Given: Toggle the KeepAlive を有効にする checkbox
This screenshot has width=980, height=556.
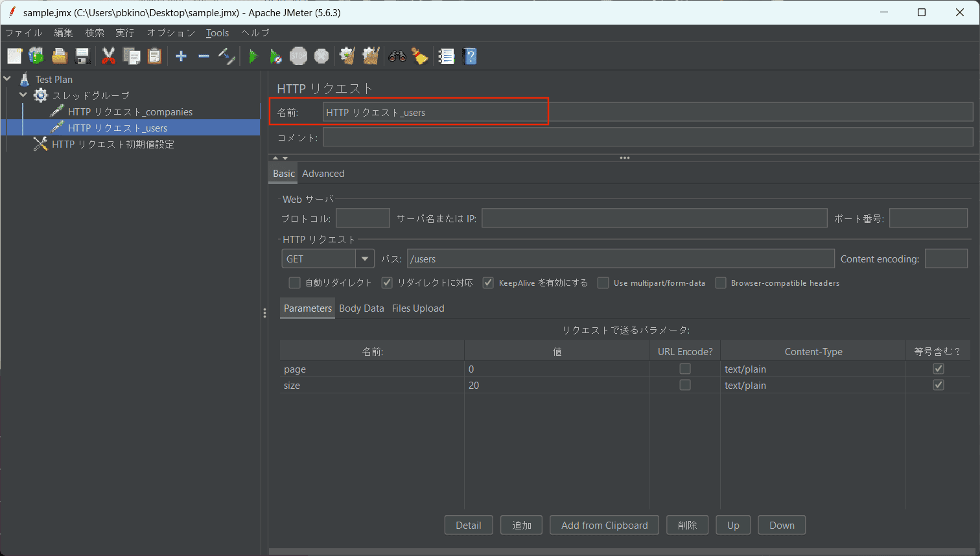Looking at the screenshot, I should tap(488, 283).
